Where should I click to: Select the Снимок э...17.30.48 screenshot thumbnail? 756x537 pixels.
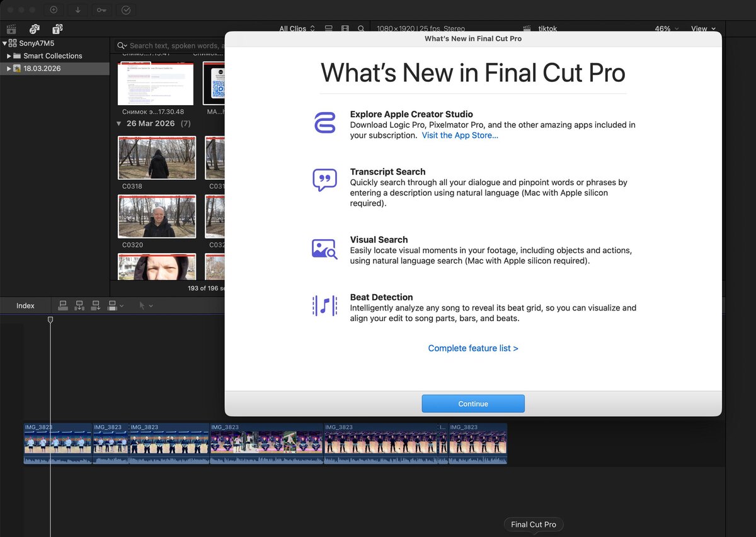click(x=156, y=84)
